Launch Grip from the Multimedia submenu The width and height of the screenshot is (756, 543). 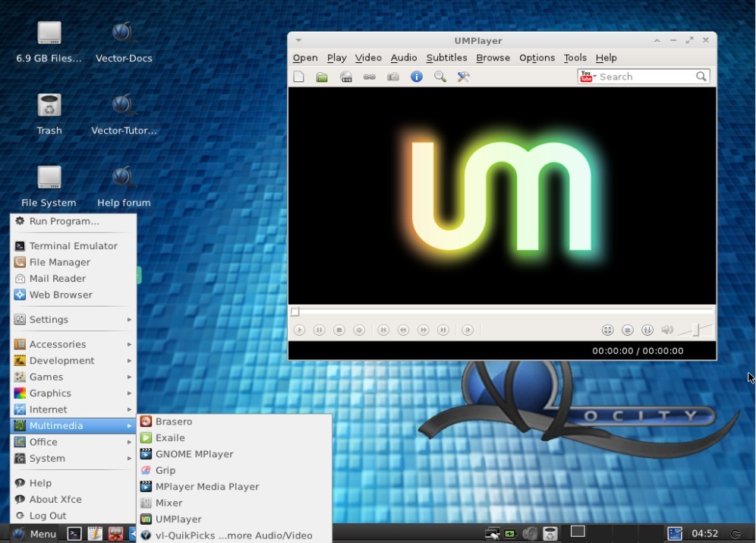coord(235,470)
